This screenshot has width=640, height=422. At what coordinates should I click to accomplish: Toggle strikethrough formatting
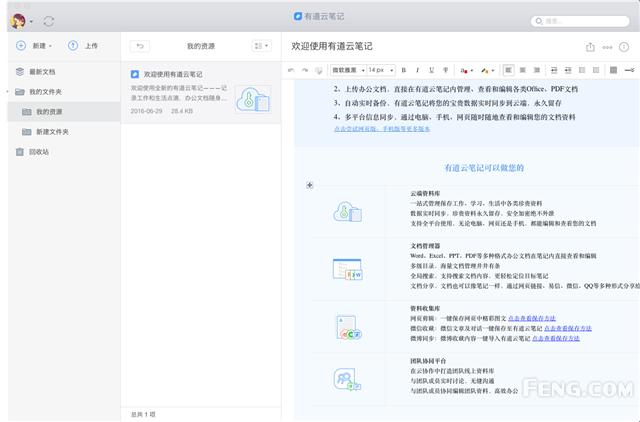(x=446, y=70)
